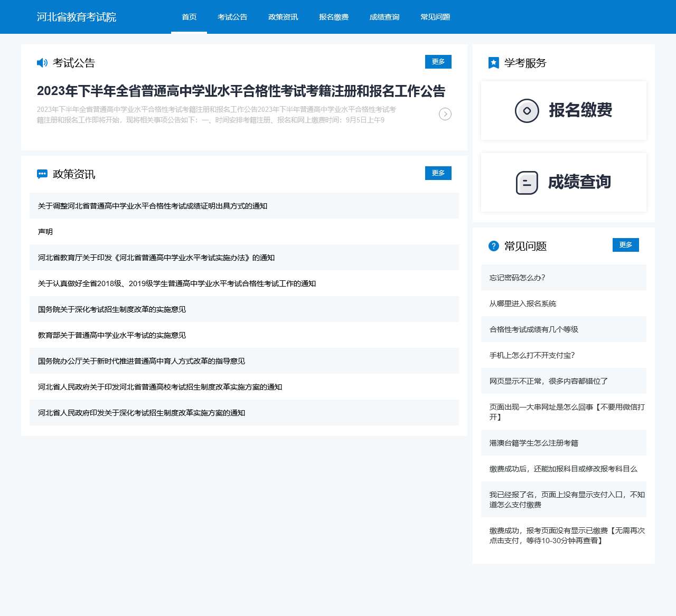The width and height of the screenshot is (676, 616).
Task: Click 更多 button in 常见问题 panel
Action: [x=626, y=245]
